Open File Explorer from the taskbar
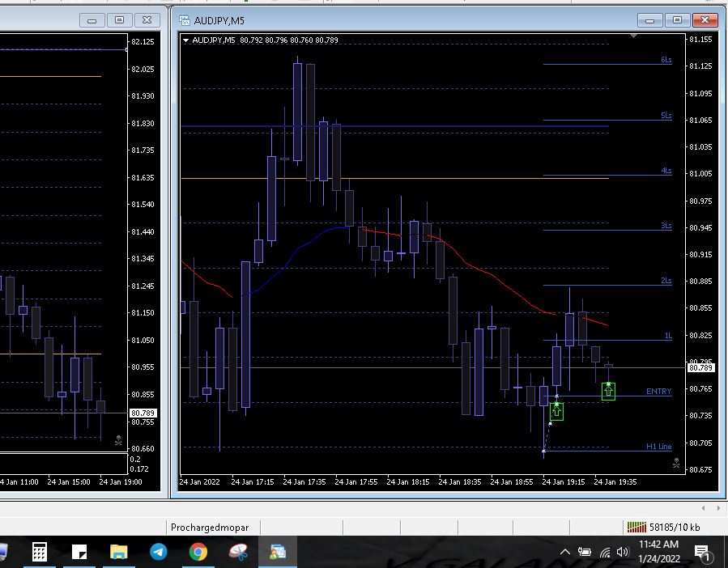Image resolution: width=728 pixels, height=568 pixels. click(x=119, y=552)
